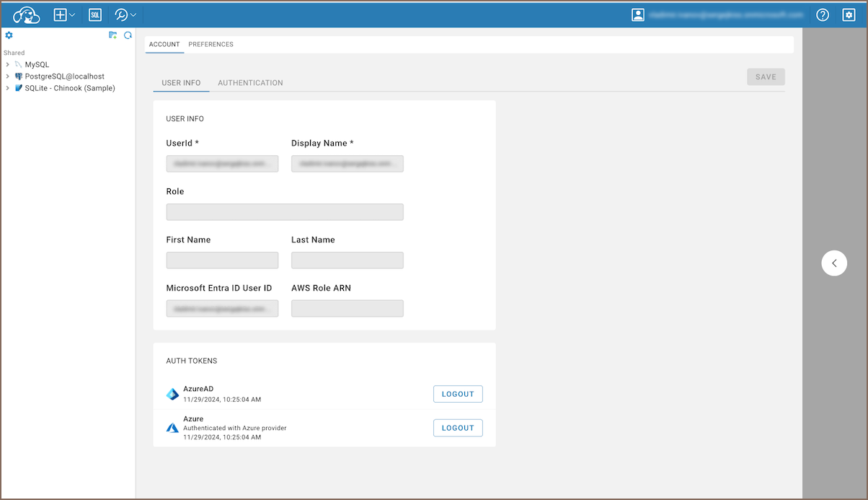868x500 pixels.
Task: Select the User Info tab
Action: tap(181, 83)
